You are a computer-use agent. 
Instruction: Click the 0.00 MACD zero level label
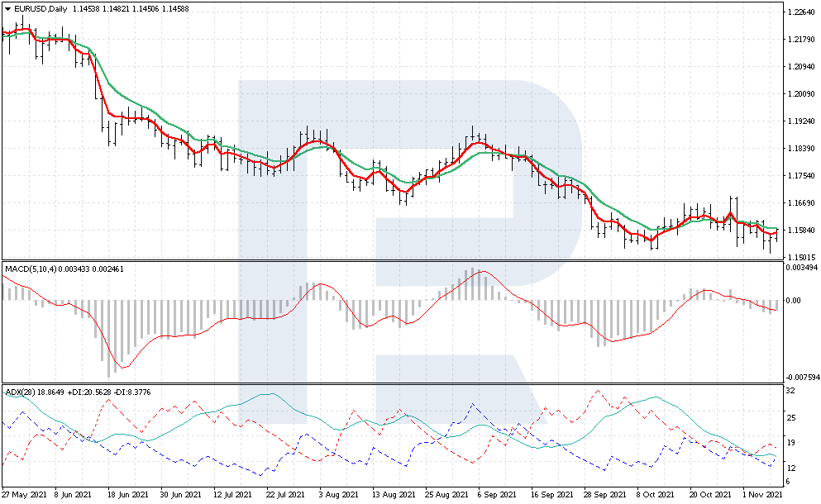[x=793, y=301]
